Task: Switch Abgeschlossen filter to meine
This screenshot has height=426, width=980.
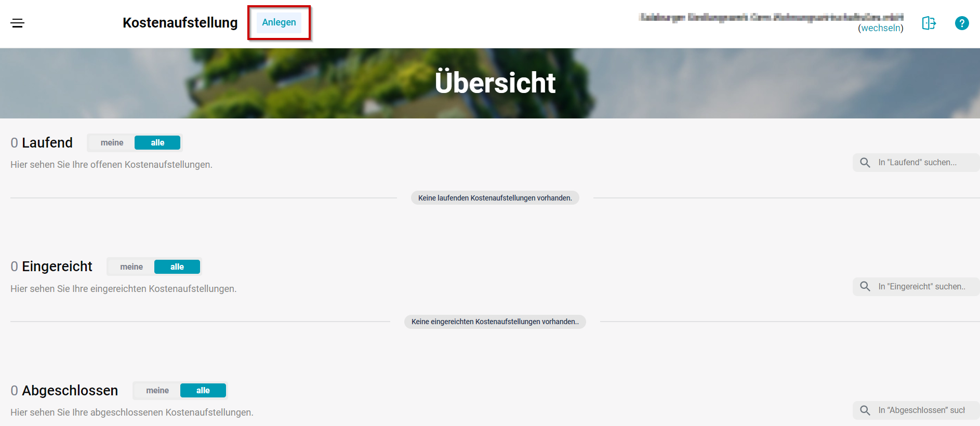Action: coord(157,391)
